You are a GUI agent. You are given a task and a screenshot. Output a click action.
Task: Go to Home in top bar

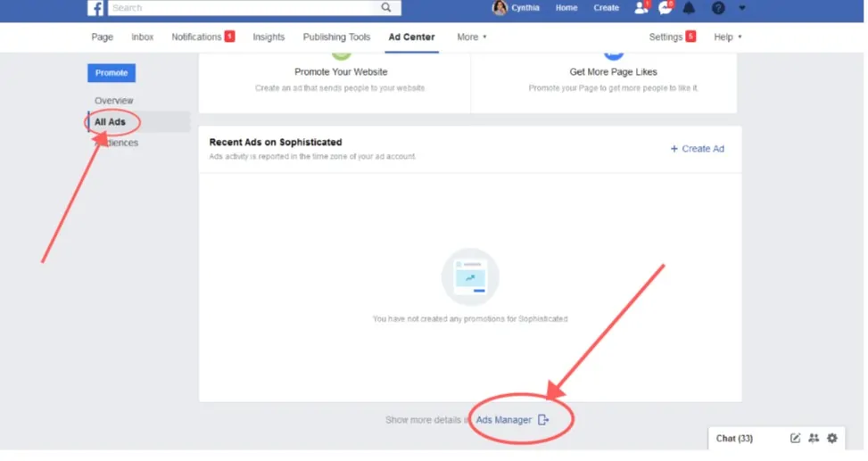[566, 8]
